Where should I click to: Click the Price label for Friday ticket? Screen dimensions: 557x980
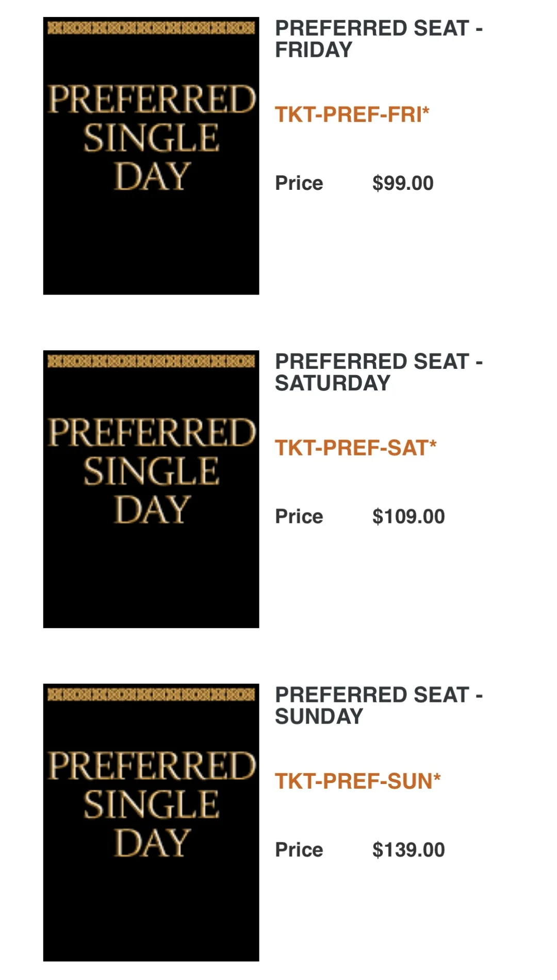(x=299, y=183)
